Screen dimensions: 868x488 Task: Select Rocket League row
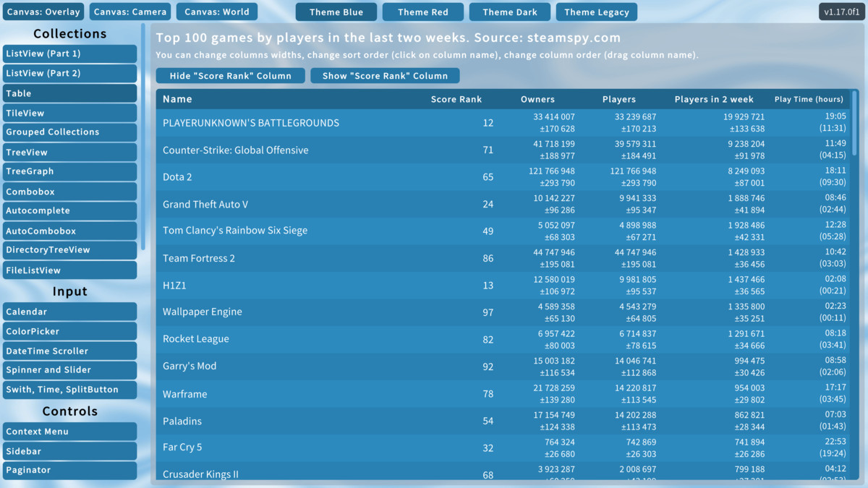(x=503, y=340)
